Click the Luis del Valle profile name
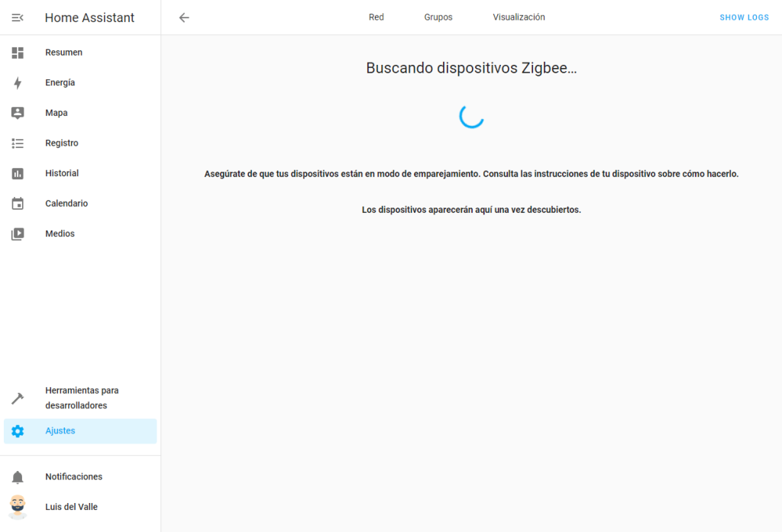 click(71, 507)
